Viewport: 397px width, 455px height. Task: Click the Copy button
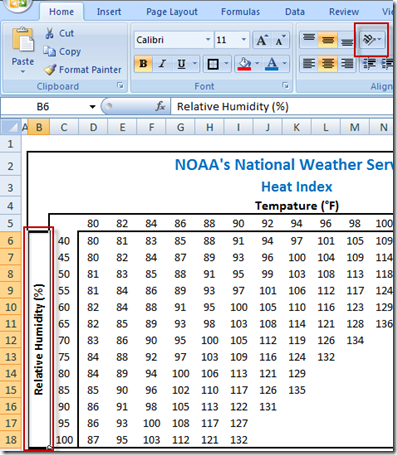62,51
